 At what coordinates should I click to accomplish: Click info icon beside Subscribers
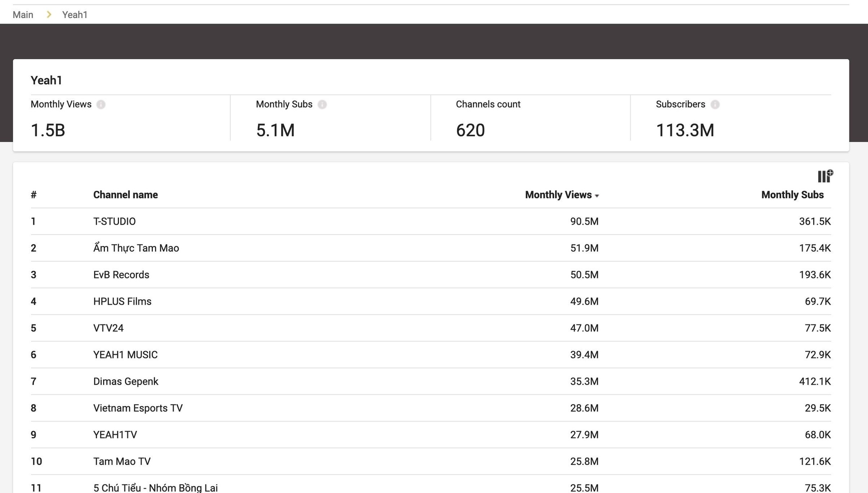coord(715,104)
